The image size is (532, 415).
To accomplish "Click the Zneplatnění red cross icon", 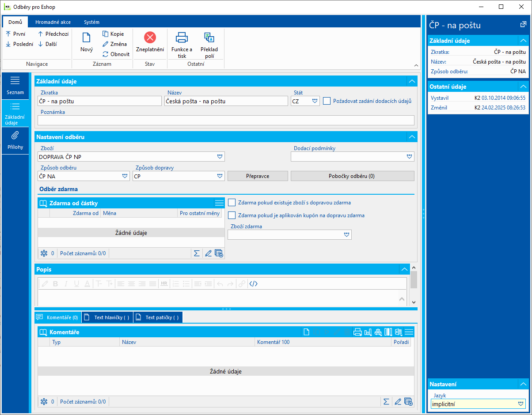I will click(x=150, y=38).
